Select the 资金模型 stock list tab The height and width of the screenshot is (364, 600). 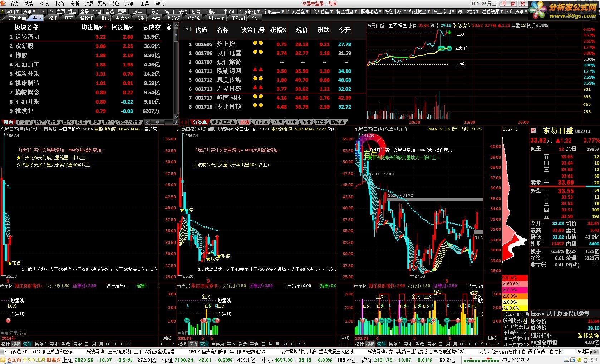[x=223, y=122]
